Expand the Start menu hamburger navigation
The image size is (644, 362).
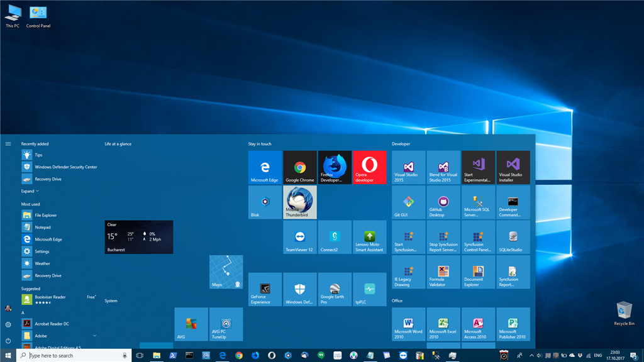8,144
